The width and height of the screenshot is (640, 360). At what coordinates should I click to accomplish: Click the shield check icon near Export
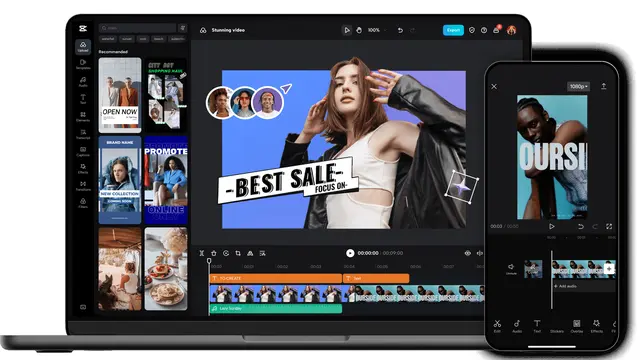coord(472,30)
